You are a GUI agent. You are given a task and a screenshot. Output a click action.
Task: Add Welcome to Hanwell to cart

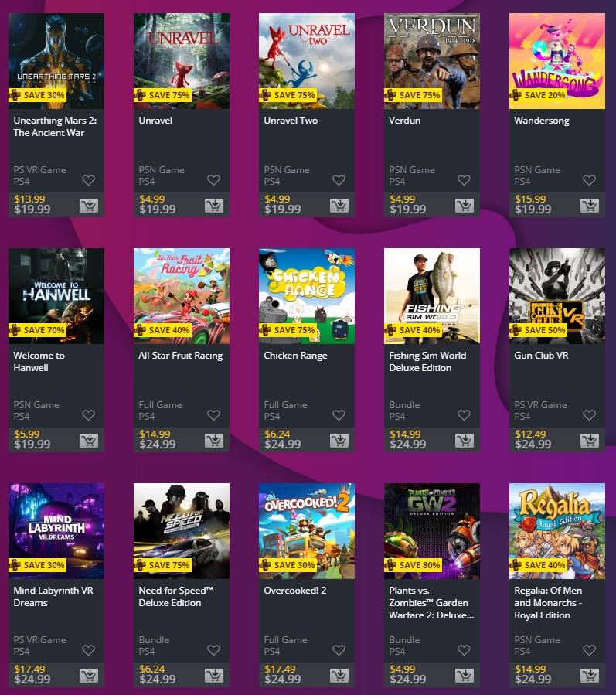[89, 440]
